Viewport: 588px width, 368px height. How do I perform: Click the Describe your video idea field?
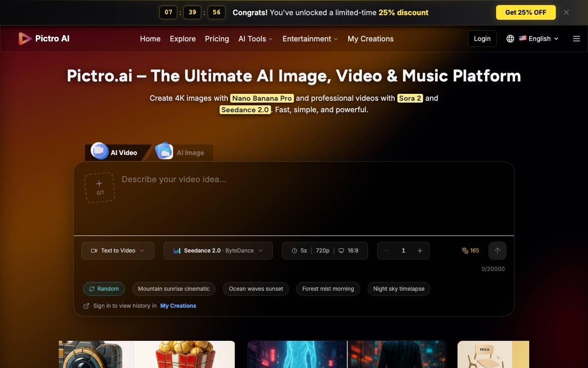312,199
